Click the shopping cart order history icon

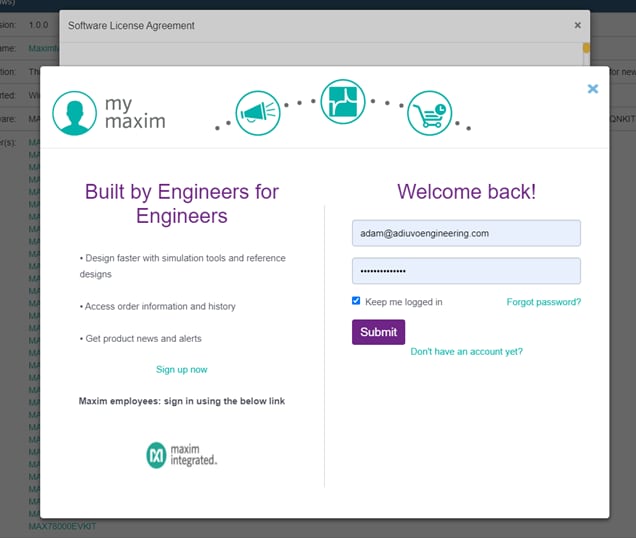point(429,113)
